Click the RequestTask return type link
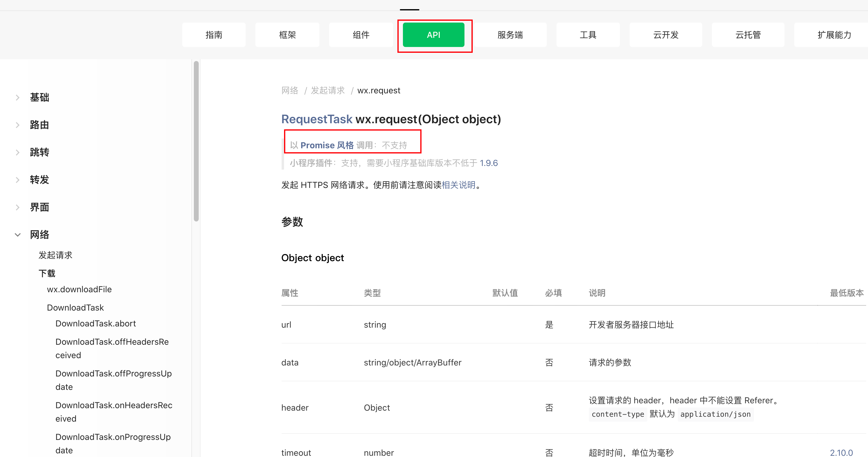Image resolution: width=868 pixels, height=457 pixels. [x=316, y=119]
